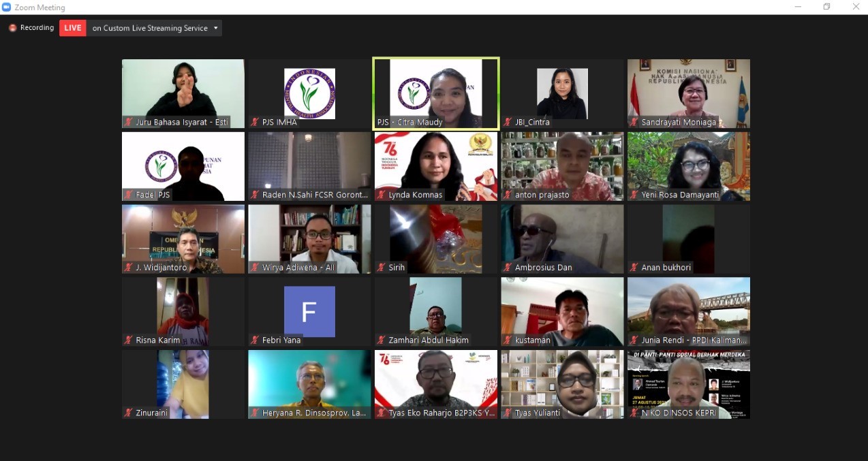The width and height of the screenshot is (868, 461).
Task: Click the red LIVE badge
Action: [x=73, y=28]
